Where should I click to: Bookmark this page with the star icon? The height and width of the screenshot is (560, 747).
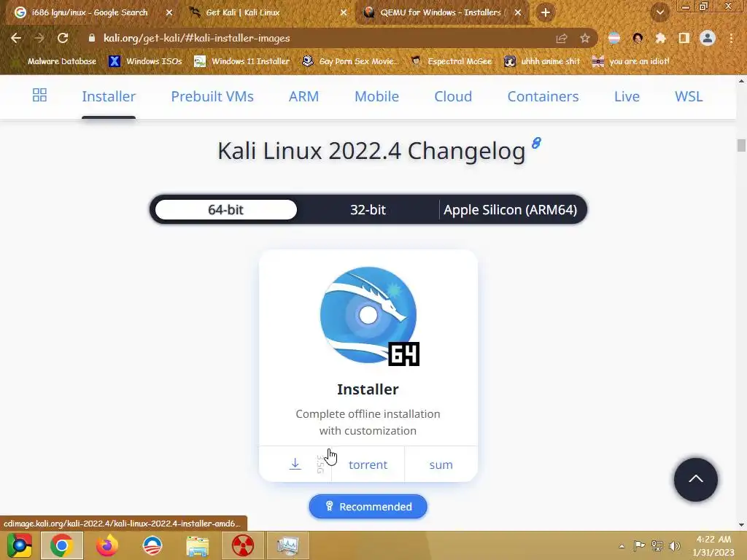coord(584,38)
